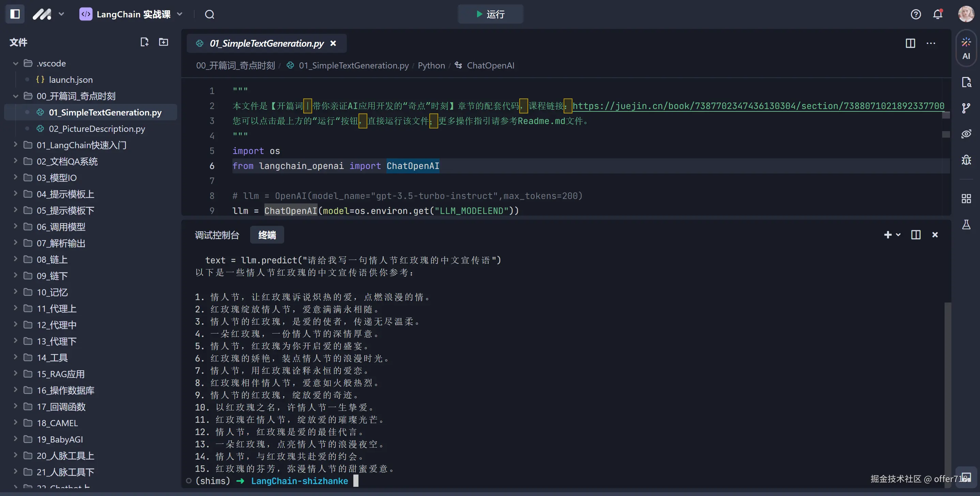Image resolution: width=980 pixels, height=496 pixels.
Task: Click the notification bell icon
Action: tap(938, 14)
